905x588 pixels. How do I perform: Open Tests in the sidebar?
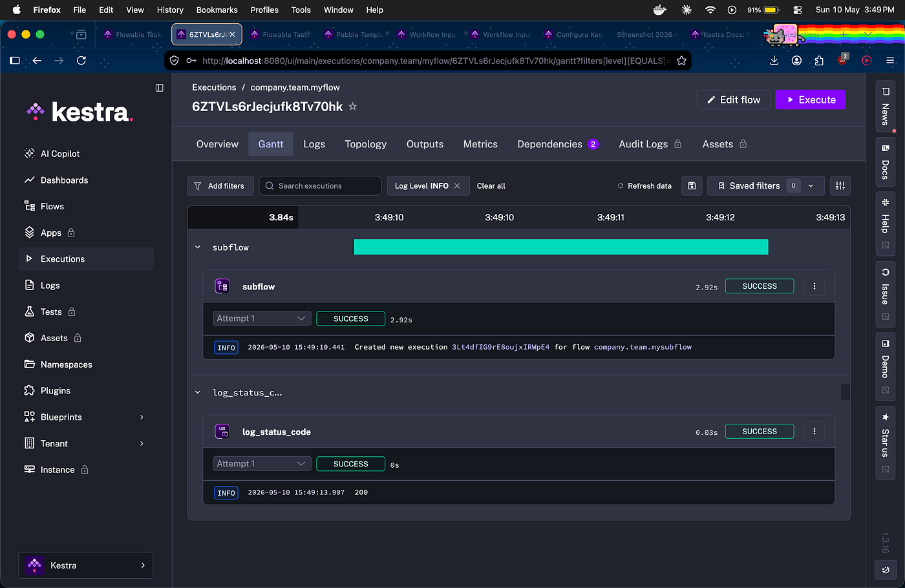coord(51,312)
